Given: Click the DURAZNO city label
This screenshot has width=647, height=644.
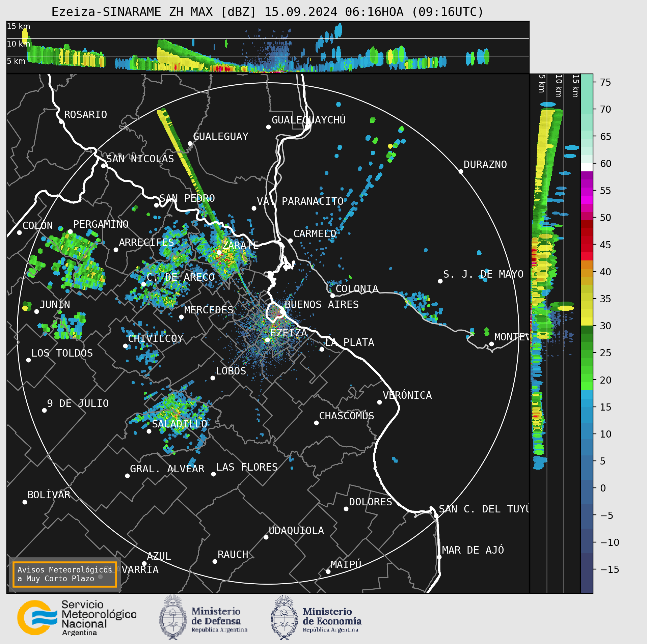Looking at the screenshot, I should 485,165.
